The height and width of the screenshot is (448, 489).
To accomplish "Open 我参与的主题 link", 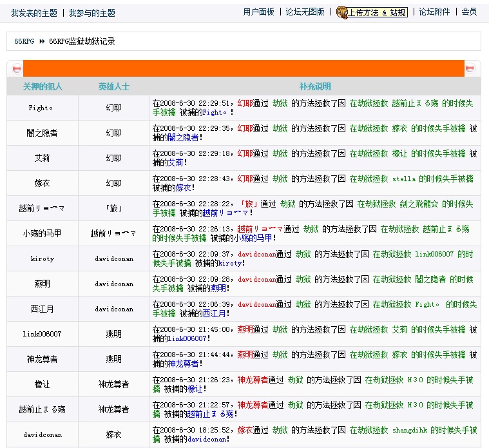I will click(x=92, y=13).
